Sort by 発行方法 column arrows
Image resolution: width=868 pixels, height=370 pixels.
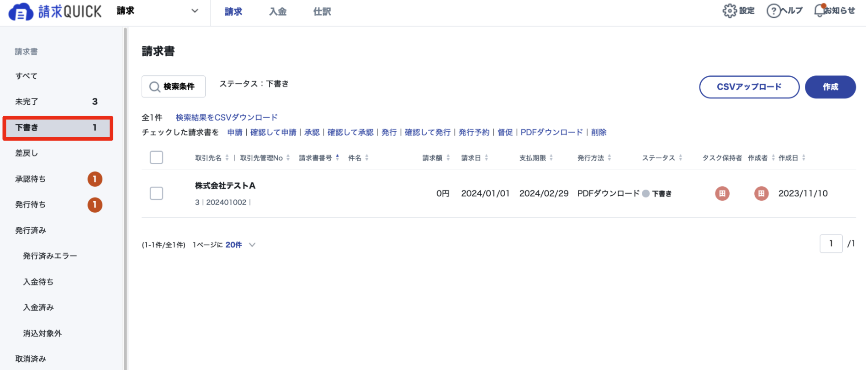[x=609, y=158]
